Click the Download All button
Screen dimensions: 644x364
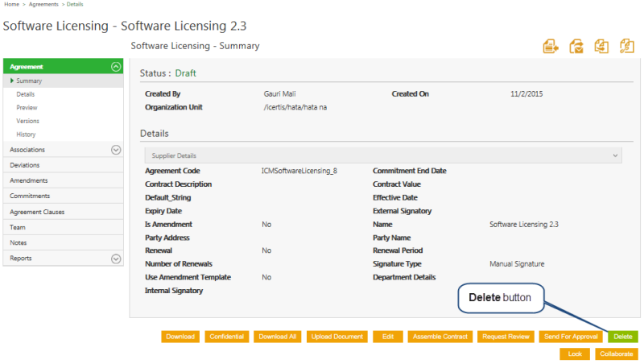[278, 337]
